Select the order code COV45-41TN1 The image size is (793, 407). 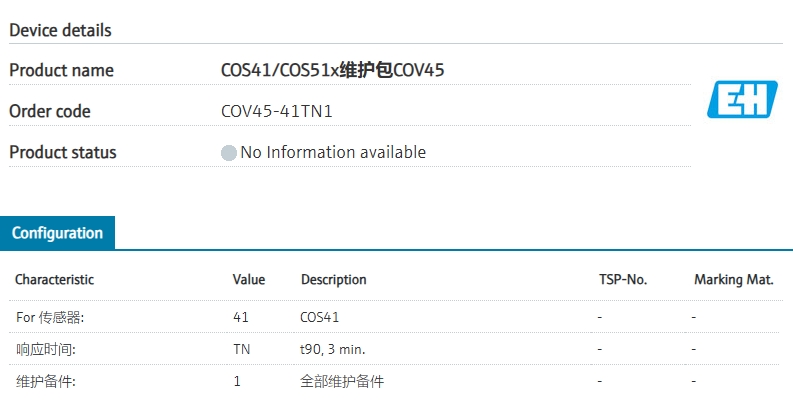click(x=277, y=111)
